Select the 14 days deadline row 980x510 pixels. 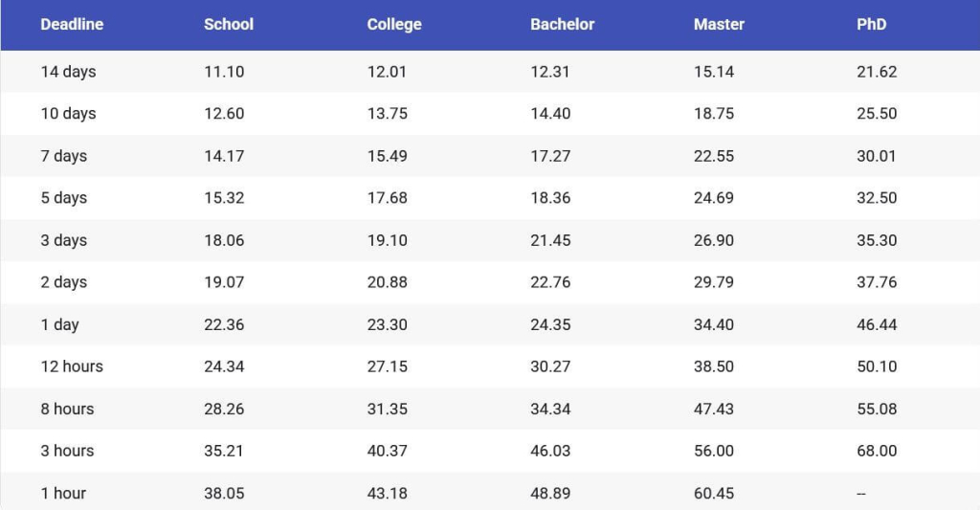point(68,72)
